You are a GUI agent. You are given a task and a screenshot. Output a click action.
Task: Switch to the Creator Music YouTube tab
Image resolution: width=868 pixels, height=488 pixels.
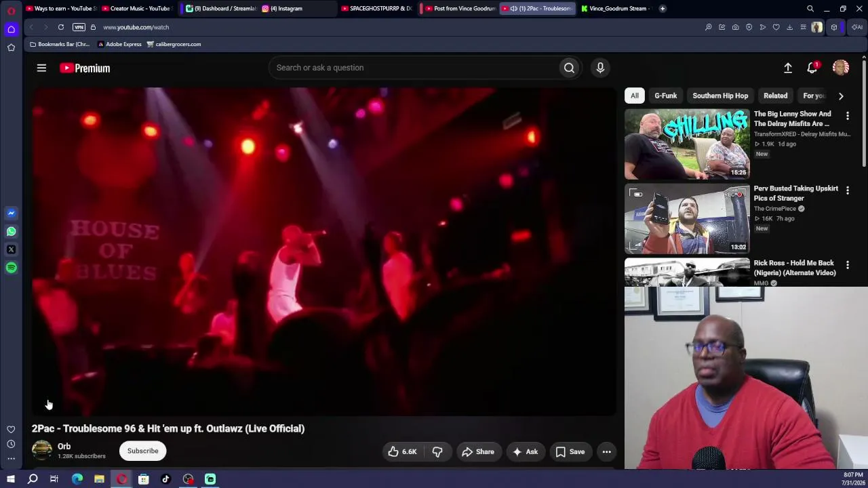pos(138,9)
